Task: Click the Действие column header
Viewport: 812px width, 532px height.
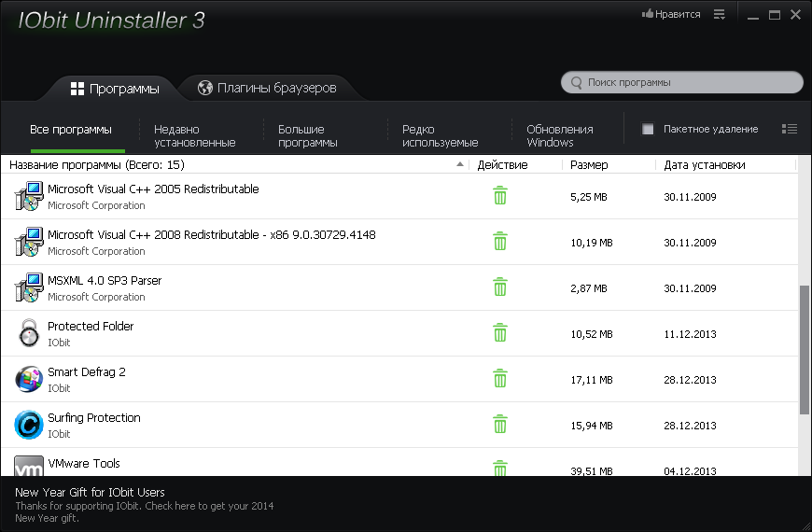Action: 502,164
